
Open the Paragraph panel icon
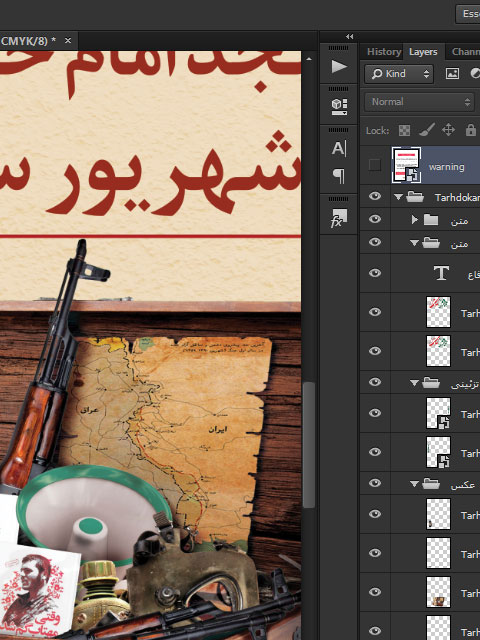click(x=339, y=176)
